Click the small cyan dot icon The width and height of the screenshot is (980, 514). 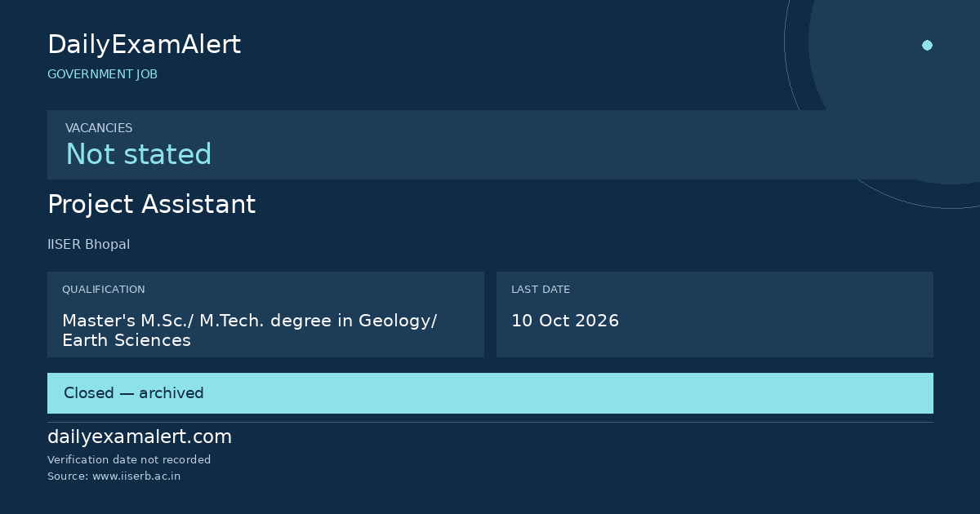click(927, 45)
